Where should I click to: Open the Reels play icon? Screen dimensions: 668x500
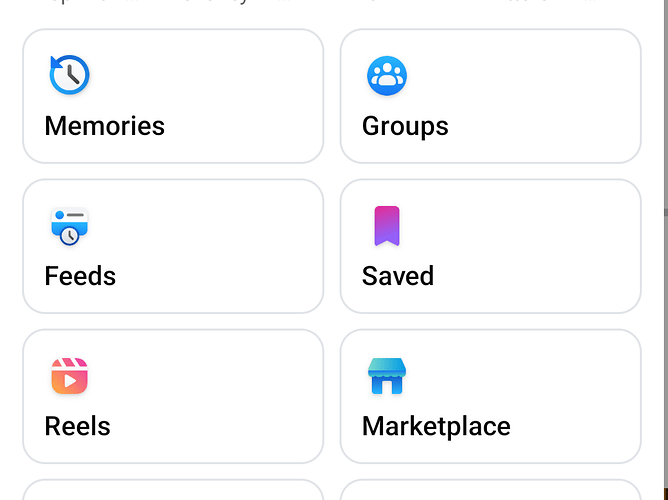click(x=69, y=376)
